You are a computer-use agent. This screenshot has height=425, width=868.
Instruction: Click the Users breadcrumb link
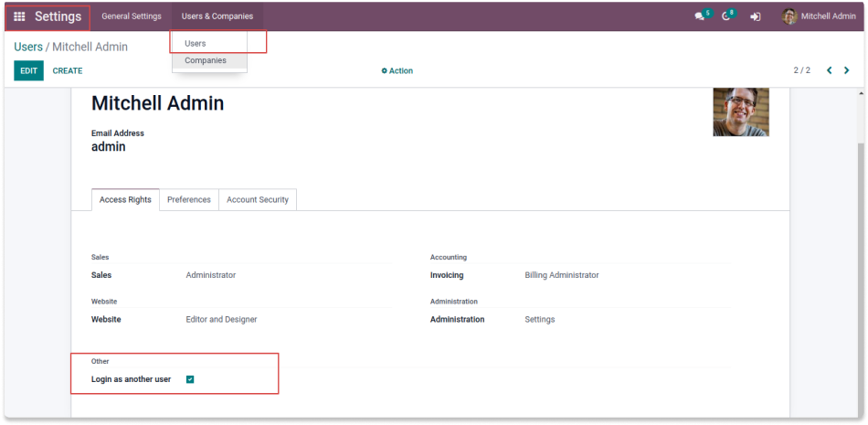(28, 47)
